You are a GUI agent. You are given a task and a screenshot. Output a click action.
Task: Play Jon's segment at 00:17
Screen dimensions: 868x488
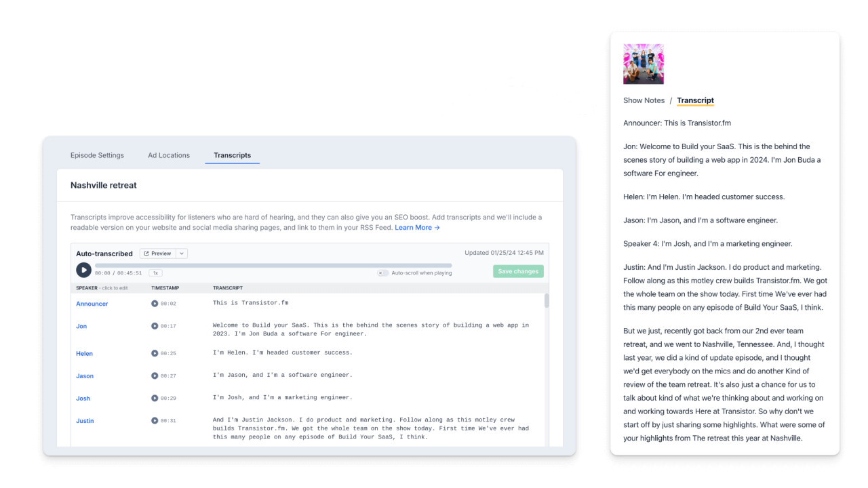click(155, 326)
